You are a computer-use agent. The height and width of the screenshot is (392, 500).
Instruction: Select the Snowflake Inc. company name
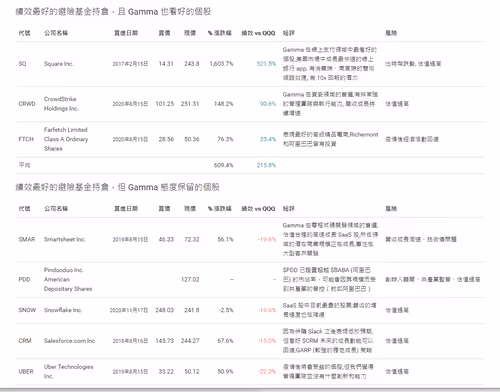point(63,310)
